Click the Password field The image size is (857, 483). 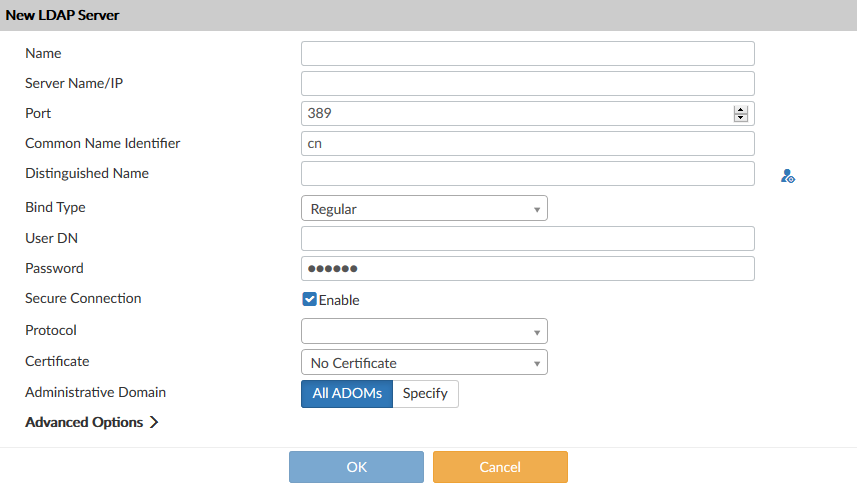(x=527, y=268)
